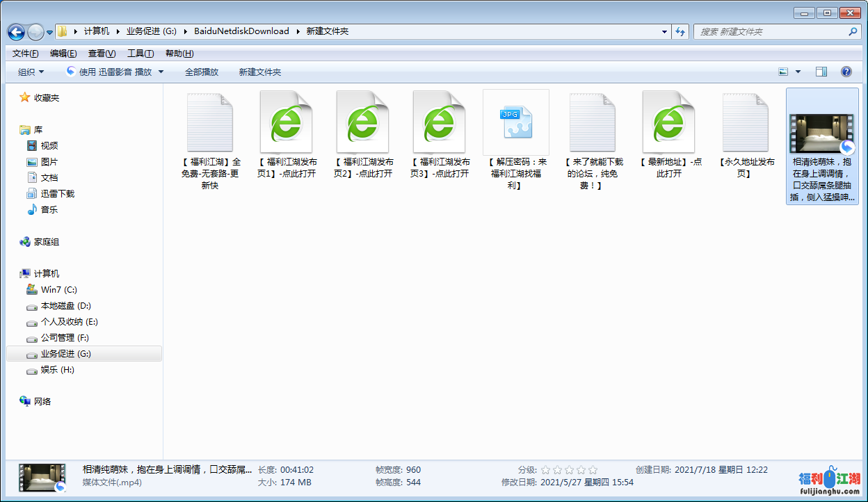Open the view options dropdown arrow
Screen dimensions: 868x502
(x=798, y=72)
